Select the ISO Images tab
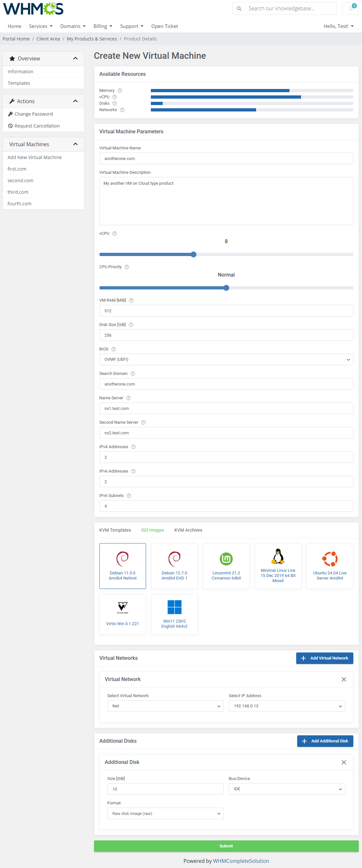The width and height of the screenshot is (362, 868). [152, 530]
